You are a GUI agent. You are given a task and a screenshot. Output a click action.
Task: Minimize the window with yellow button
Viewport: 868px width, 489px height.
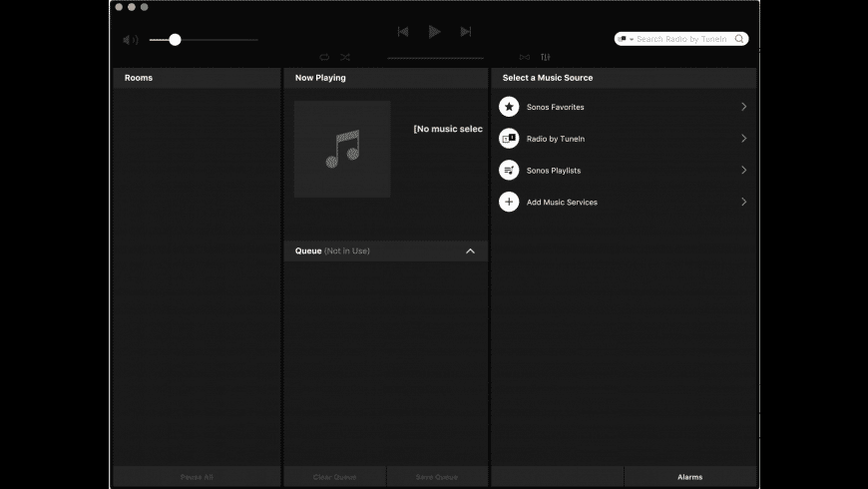132,7
